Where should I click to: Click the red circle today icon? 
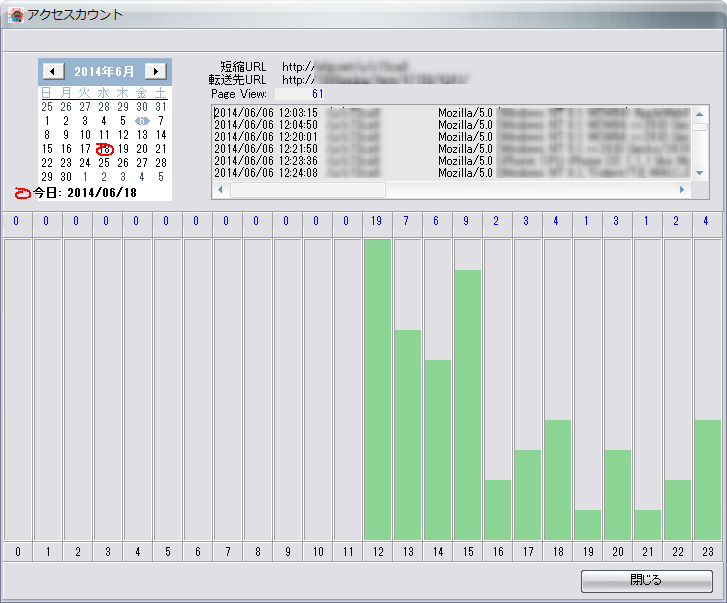coord(23,191)
